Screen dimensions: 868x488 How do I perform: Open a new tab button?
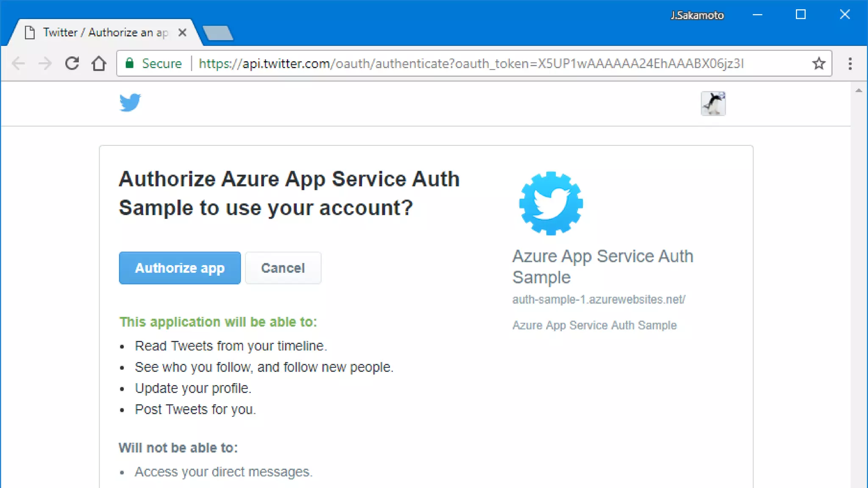pos(218,33)
